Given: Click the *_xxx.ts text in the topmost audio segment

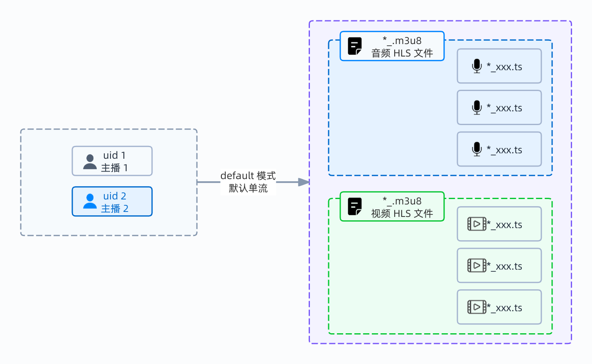Looking at the screenshot, I should (504, 67).
